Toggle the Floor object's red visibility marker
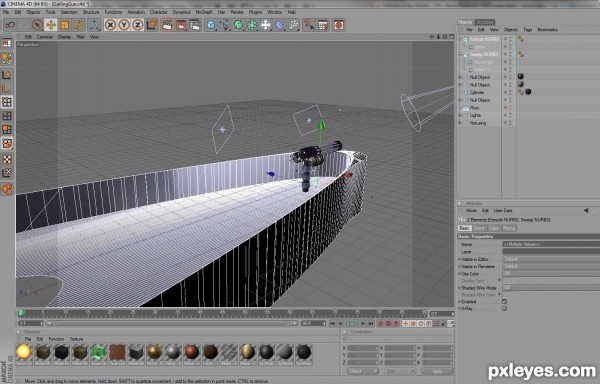The height and width of the screenshot is (384, 600). tap(510, 108)
